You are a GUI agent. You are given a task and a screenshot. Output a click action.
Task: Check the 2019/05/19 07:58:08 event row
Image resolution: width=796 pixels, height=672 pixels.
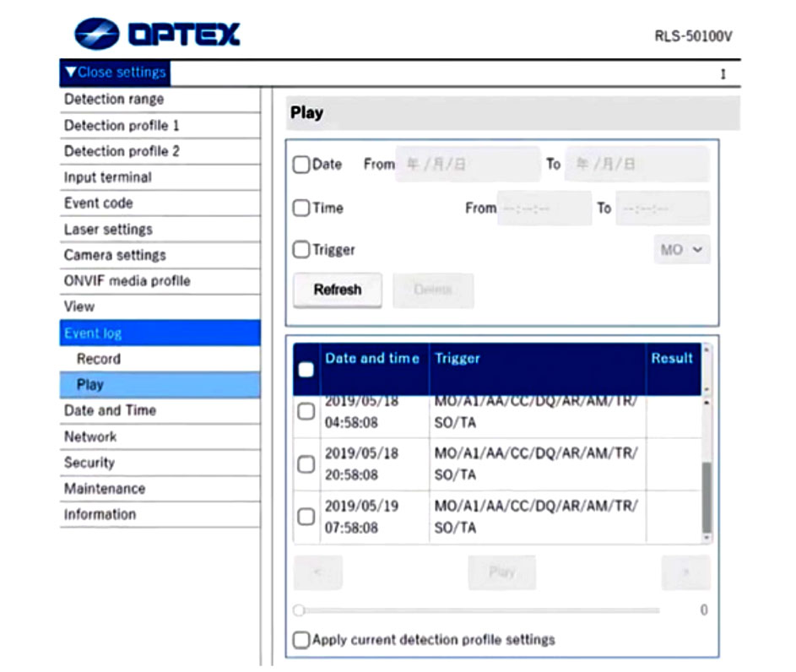(306, 517)
